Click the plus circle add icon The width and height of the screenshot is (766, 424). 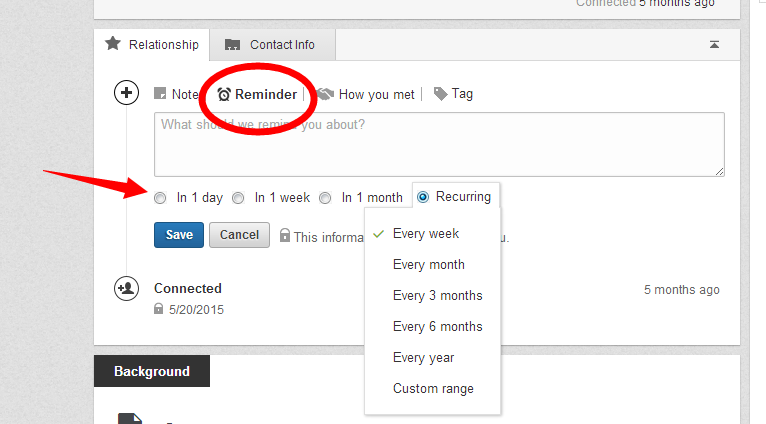[127, 94]
